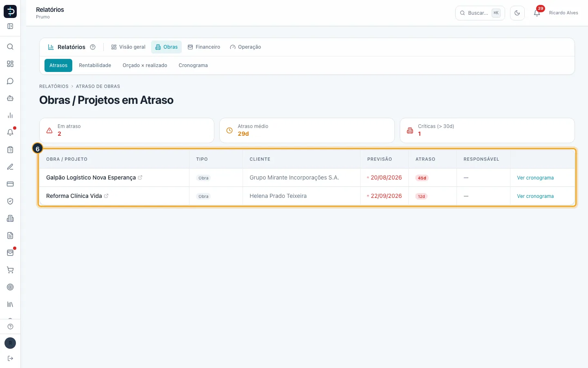Open the inbox mail sidebar icon

click(x=10, y=253)
